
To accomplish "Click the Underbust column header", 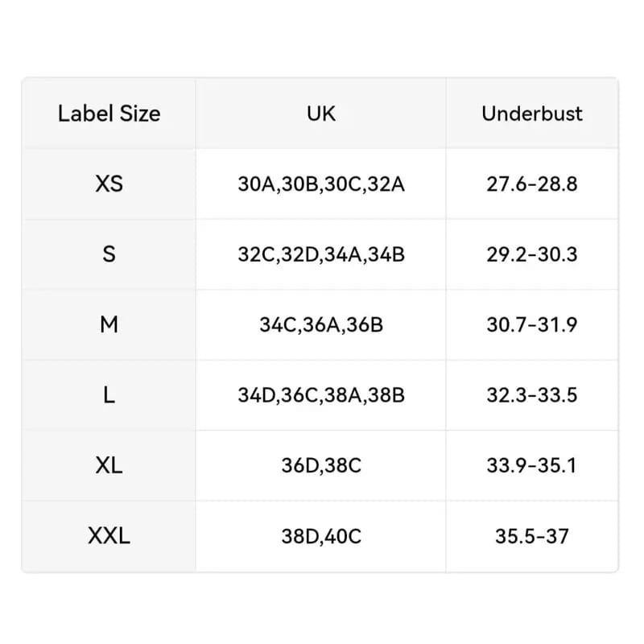I will pyautogui.click(x=531, y=114).
